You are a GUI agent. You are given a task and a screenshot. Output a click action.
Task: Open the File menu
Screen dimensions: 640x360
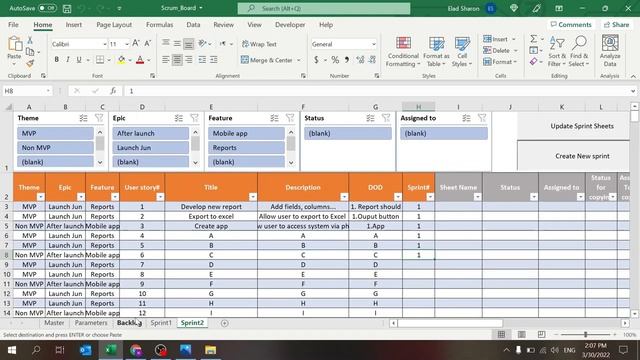tap(13, 25)
